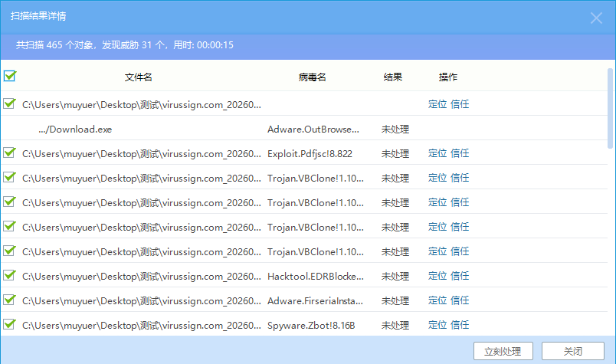
Task: Toggle the Adware.Firseria row checkbox
Action: (10, 300)
